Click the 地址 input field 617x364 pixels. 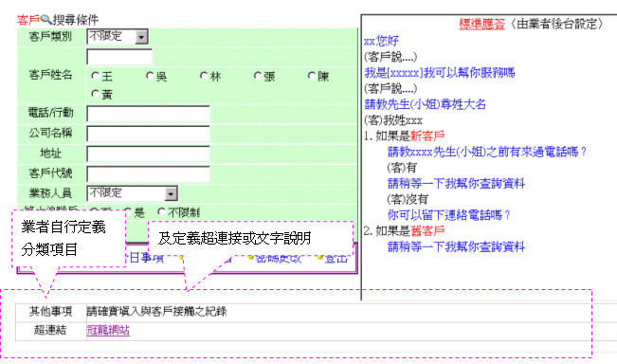149,154
